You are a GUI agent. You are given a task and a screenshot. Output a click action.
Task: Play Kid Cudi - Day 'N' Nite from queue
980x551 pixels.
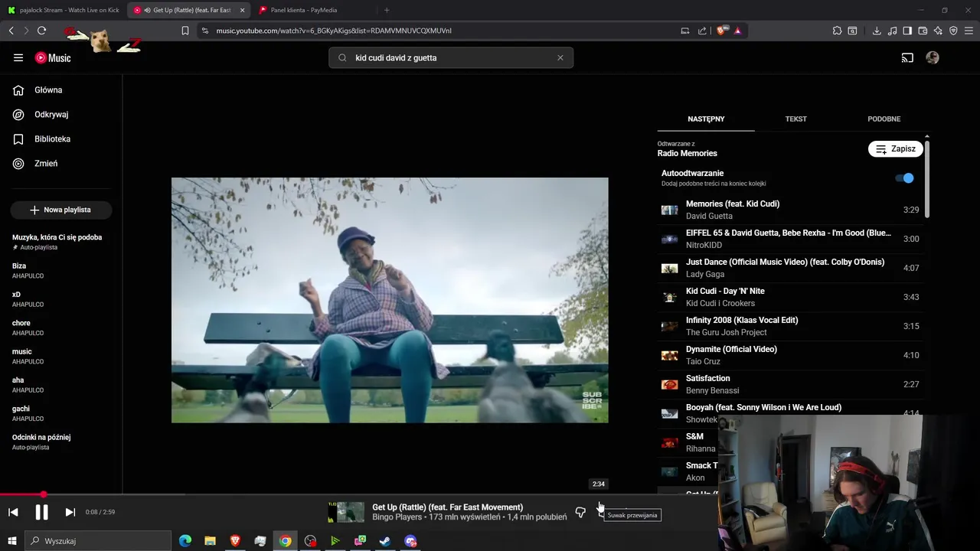pos(790,297)
